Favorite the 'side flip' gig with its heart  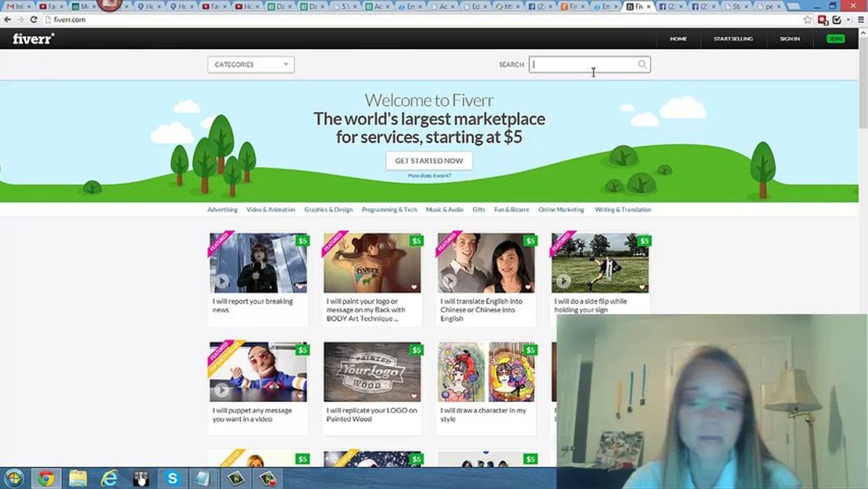pyautogui.click(x=642, y=287)
